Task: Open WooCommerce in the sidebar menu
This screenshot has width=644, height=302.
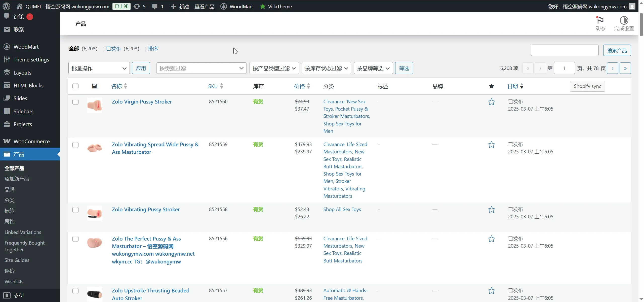Action: [31, 141]
